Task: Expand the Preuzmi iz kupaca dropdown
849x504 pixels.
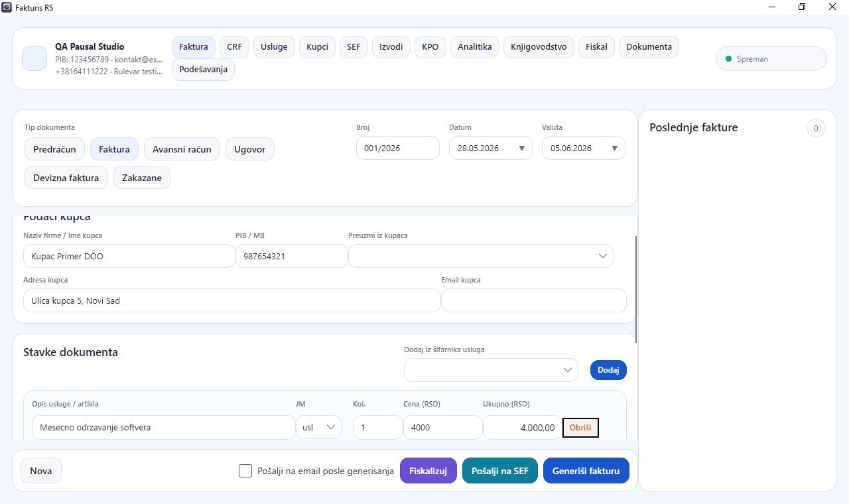Action: point(481,256)
